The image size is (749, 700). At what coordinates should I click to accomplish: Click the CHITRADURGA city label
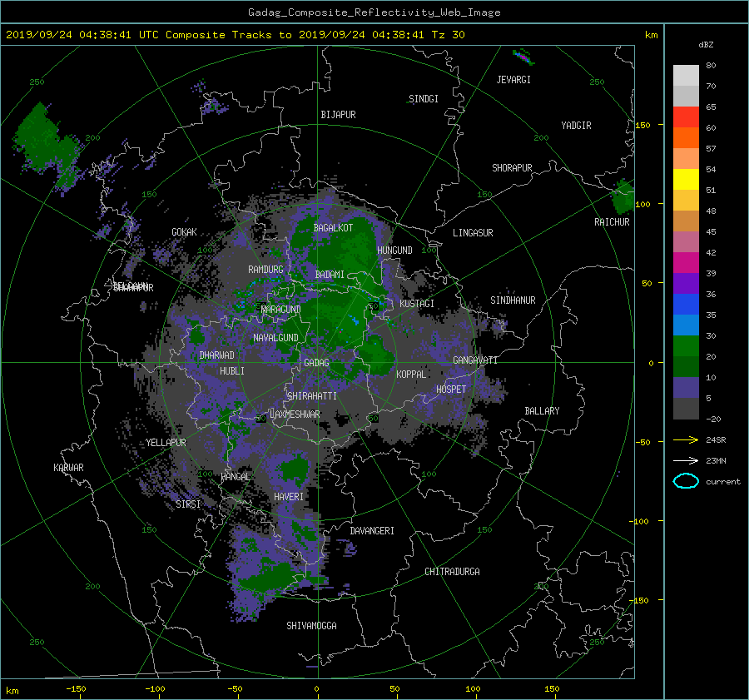tap(452, 571)
